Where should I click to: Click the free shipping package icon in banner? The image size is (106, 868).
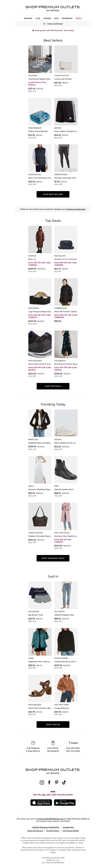point(44,24)
